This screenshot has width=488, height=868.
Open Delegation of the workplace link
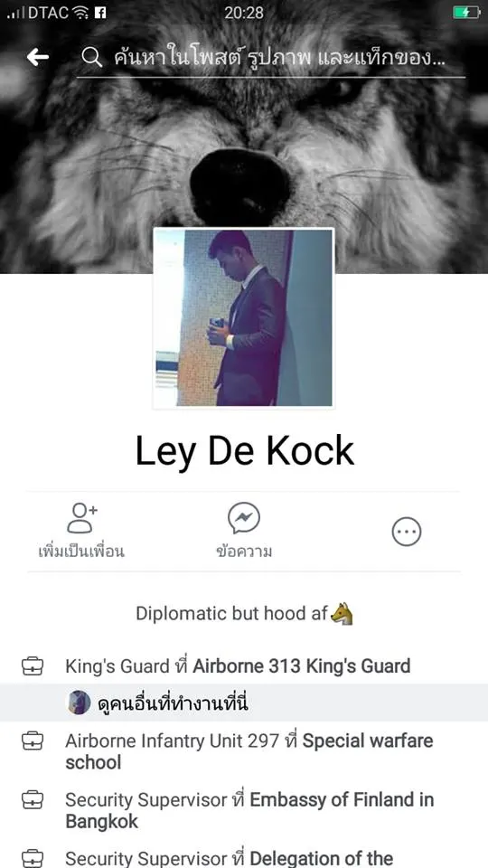[x=322, y=859]
